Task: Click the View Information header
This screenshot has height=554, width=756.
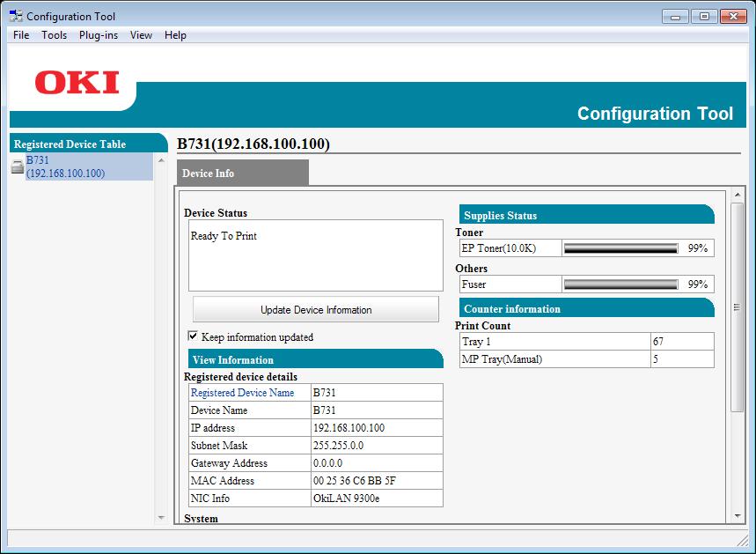Action: tap(315, 359)
